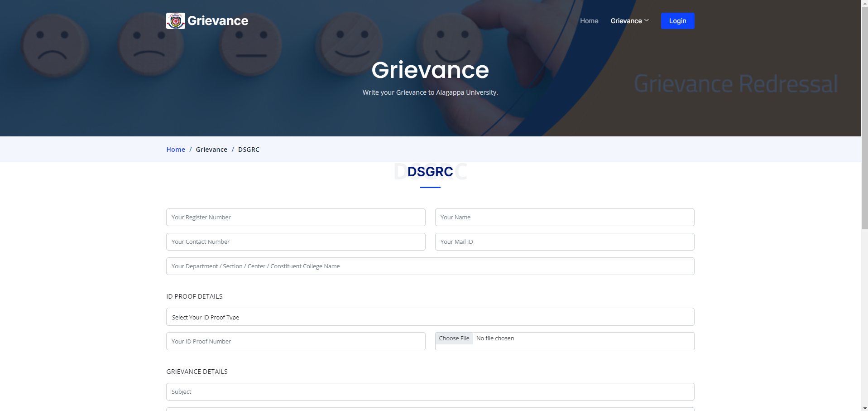Viewport: 868px width, 411px height.
Task: Focus the Your Name field
Action: coord(565,217)
